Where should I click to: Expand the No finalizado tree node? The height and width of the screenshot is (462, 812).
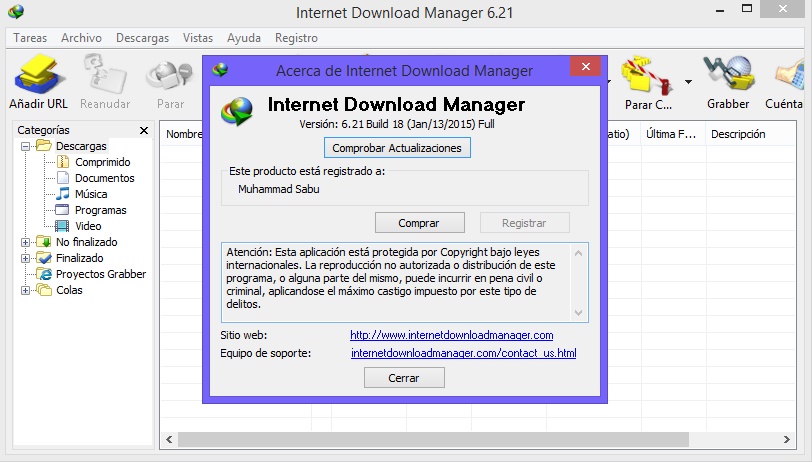click(x=25, y=242)
